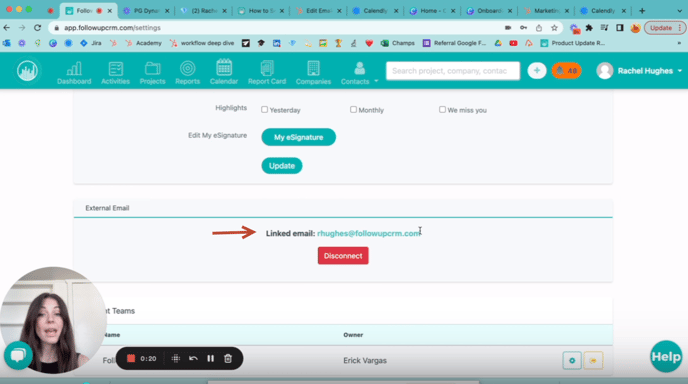Expand the Contacts dropdown arrow
The height and width of the screenshot is (384, 688).
[376, 81]
